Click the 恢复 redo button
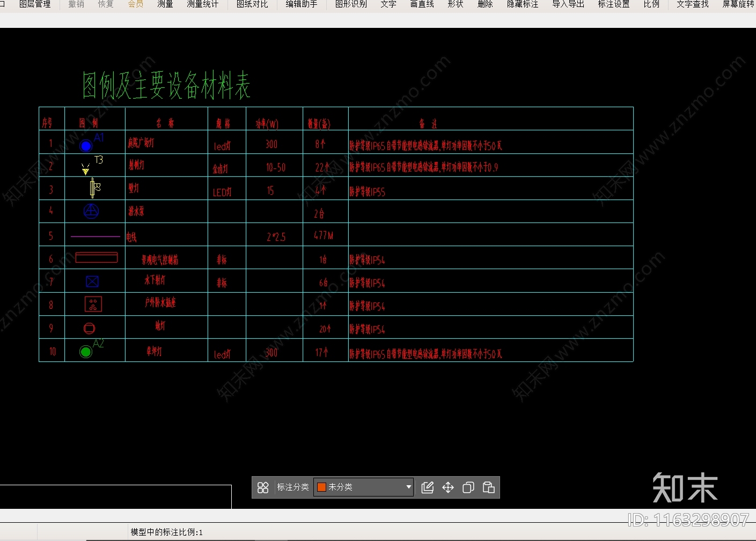The width and height of the screenshot is (756, 541). pos(106,4)
